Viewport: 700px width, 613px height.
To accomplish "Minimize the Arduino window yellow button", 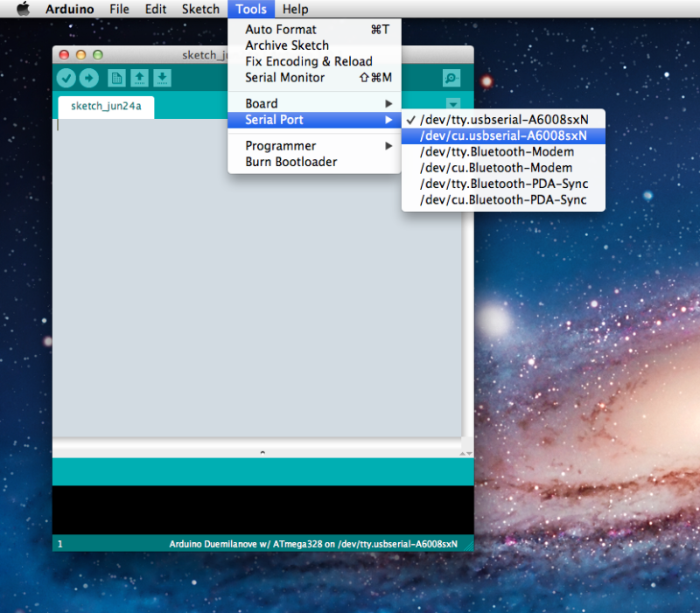I will [80, 55].
